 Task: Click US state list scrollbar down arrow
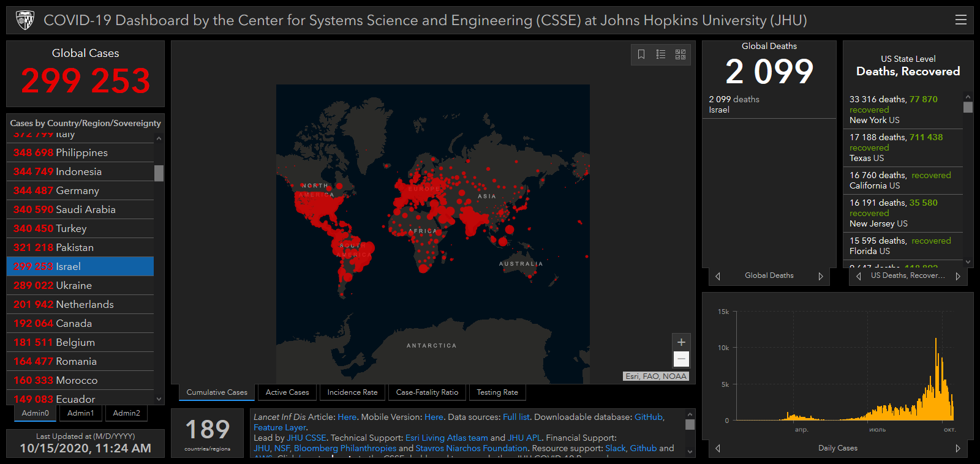[968, 262]
